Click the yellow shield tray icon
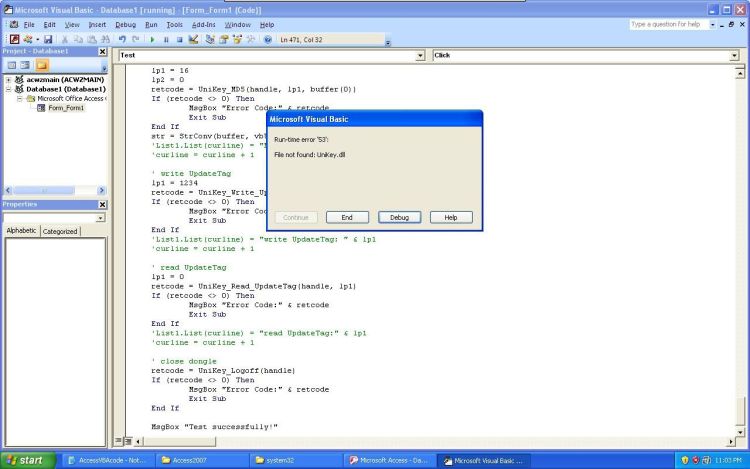 pos(685,460)
